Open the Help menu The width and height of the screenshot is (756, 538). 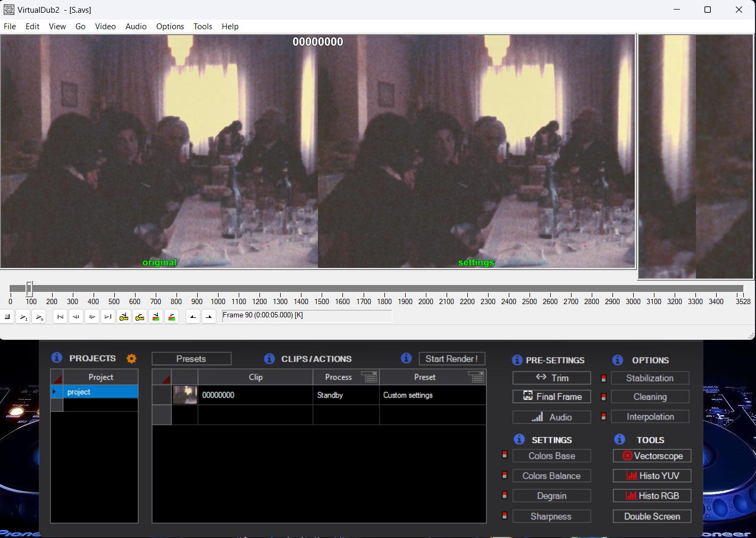[230, 27]
